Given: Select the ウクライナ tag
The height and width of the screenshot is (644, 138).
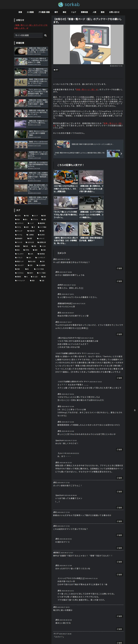Looking at the screenshot, I should 19,223.
